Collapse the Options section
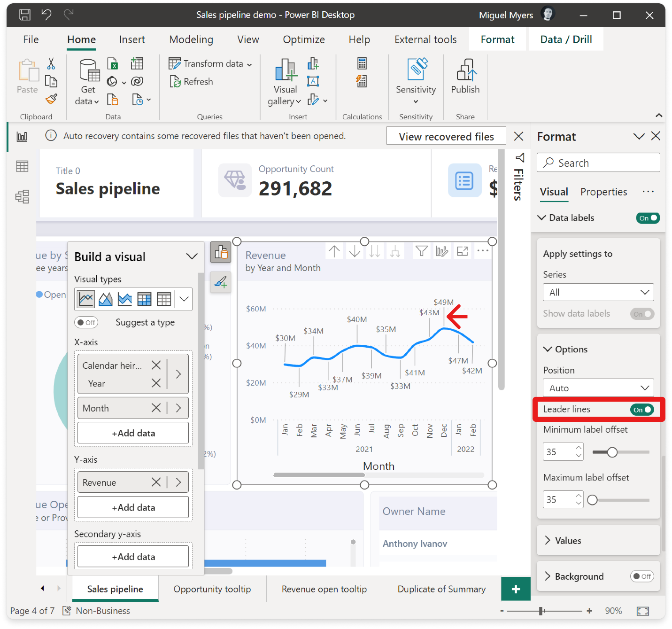672x629 pixels. 548,349
